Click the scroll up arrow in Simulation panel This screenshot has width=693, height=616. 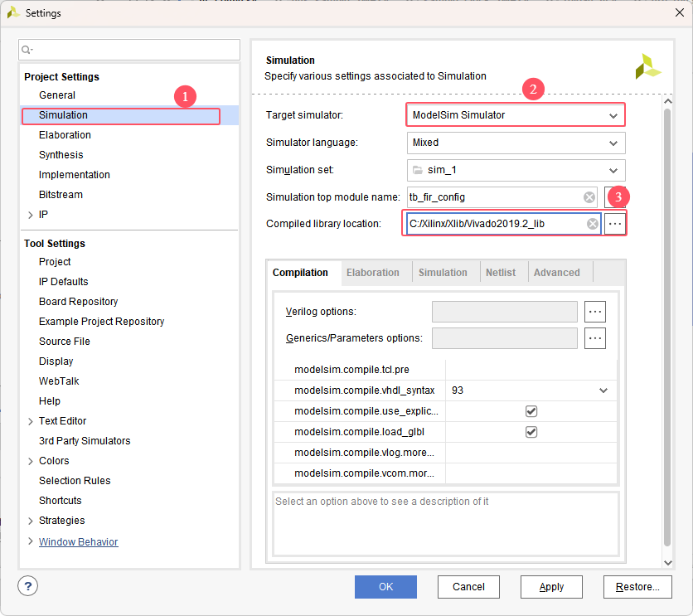[x=668, y=102]
